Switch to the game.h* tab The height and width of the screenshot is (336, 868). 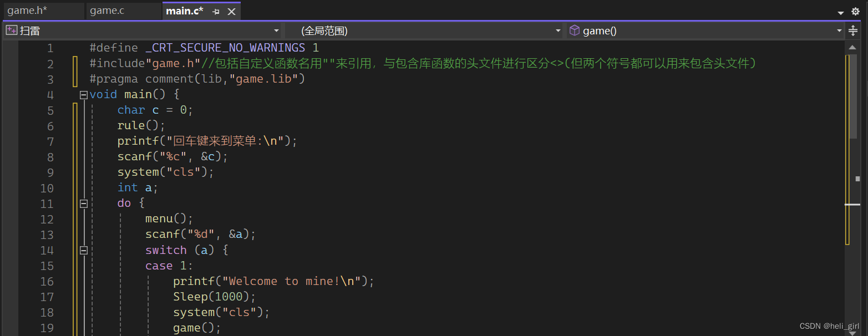pos(43,11)
